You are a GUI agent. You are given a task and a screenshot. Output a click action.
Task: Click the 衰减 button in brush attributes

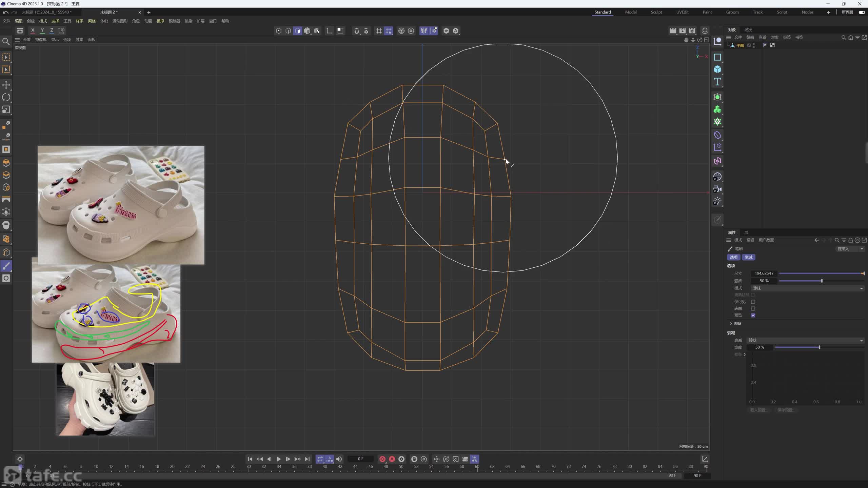[x=749, y=257]
